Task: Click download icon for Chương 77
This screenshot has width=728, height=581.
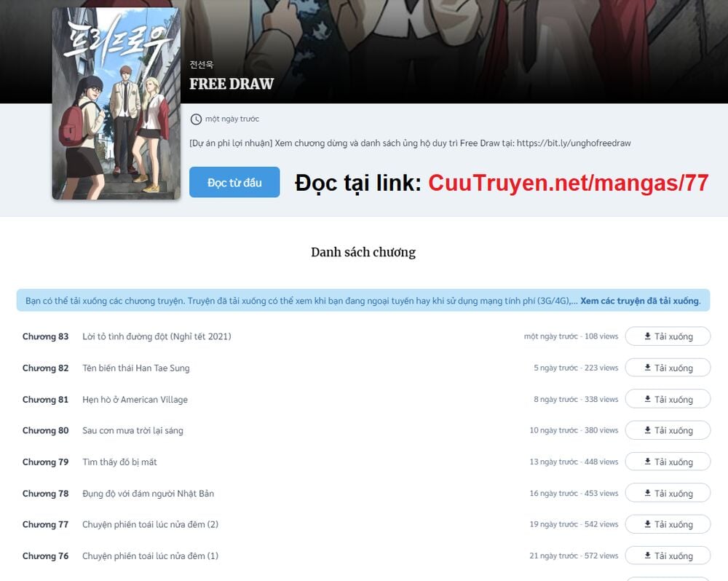Action: [647, 524]
